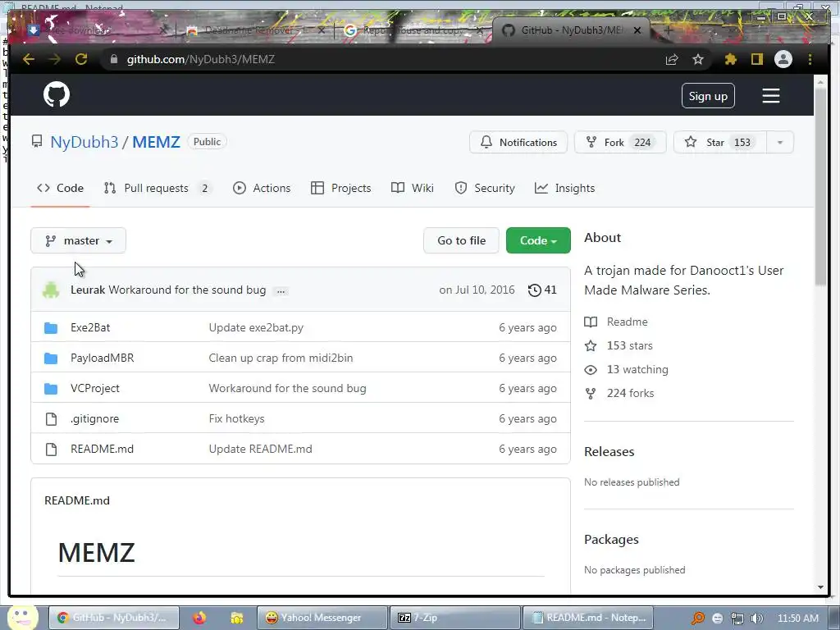
Task: Click the Go to file button
Action: pyautogui.click(x=461, y=240)
